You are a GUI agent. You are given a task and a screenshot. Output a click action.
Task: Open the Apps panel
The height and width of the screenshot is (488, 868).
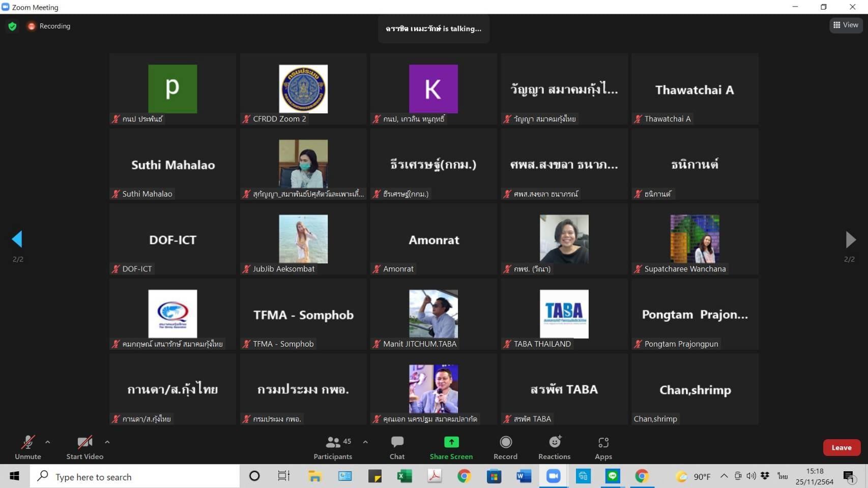pos(603,447)
